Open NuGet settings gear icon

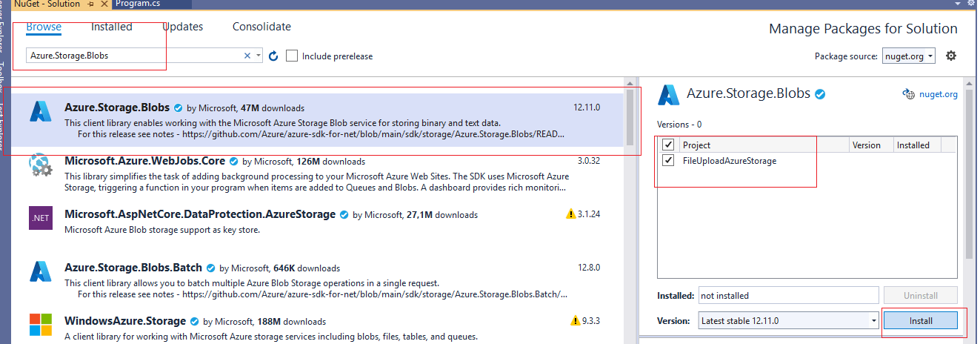951,56
